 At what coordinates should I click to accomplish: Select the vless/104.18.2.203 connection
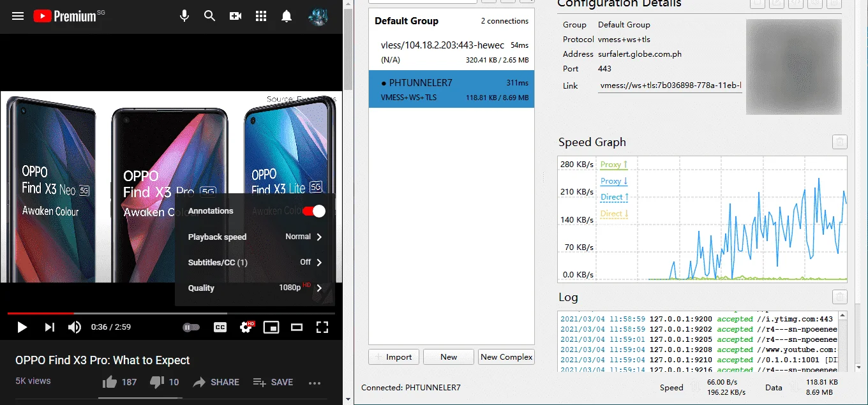pyautogui.click(x=451, y=52)
